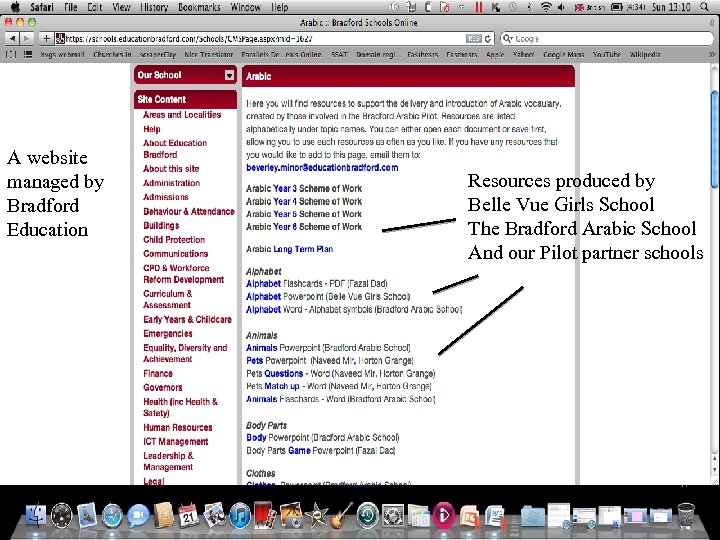The image size is (720, 540).
Task: Open the Window menu
Action: [x=245, y=7]
